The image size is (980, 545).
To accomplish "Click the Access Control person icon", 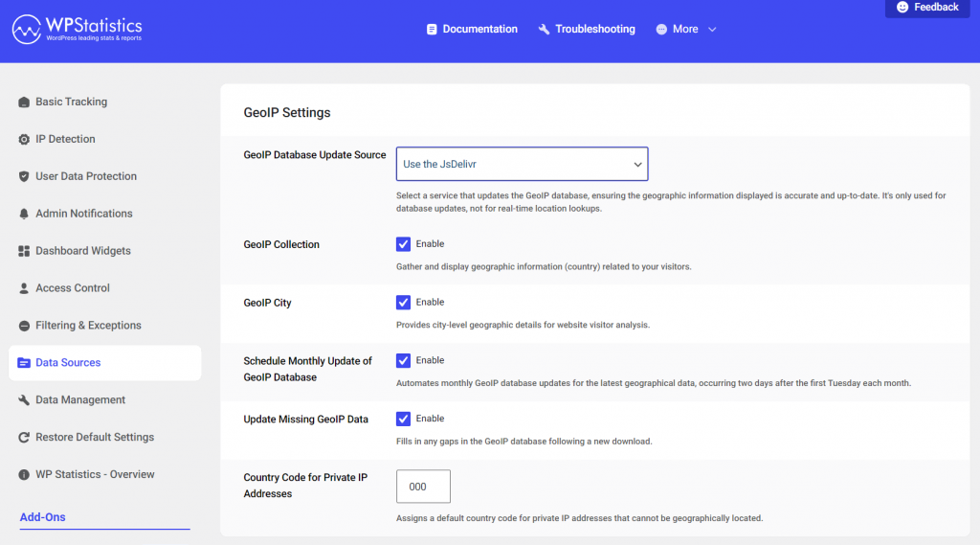I will tap(24, 288).
